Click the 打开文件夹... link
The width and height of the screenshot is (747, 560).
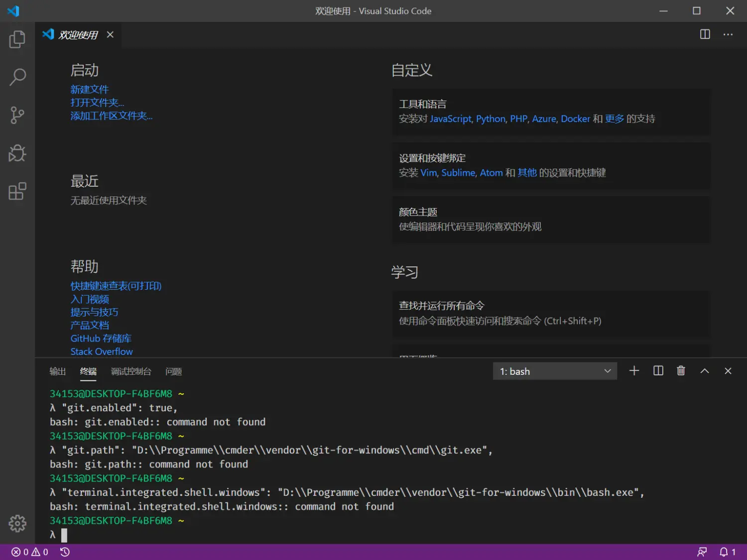tap(97, 103)
